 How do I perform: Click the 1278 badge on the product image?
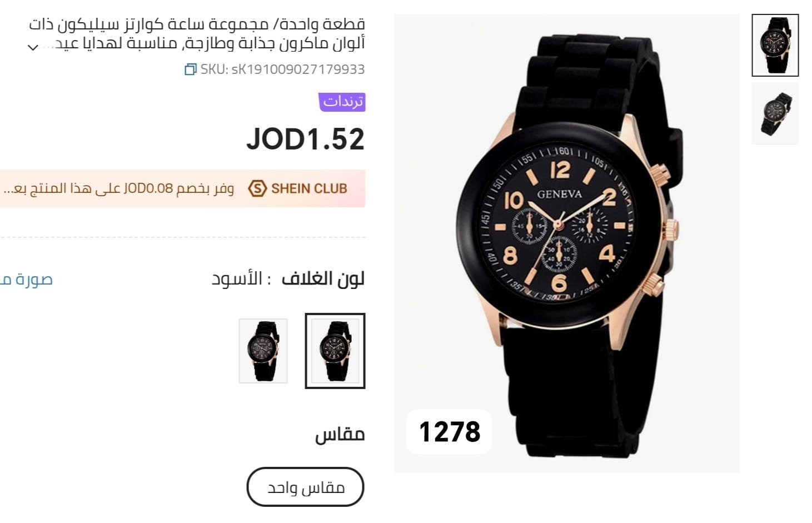coord(449,432)
